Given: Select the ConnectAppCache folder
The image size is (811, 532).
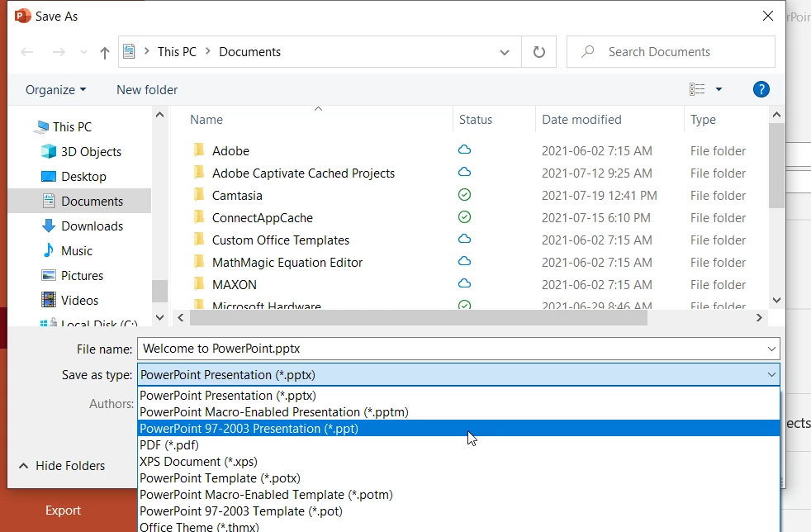Looking at the screenshot, I should tap(263, 218).
